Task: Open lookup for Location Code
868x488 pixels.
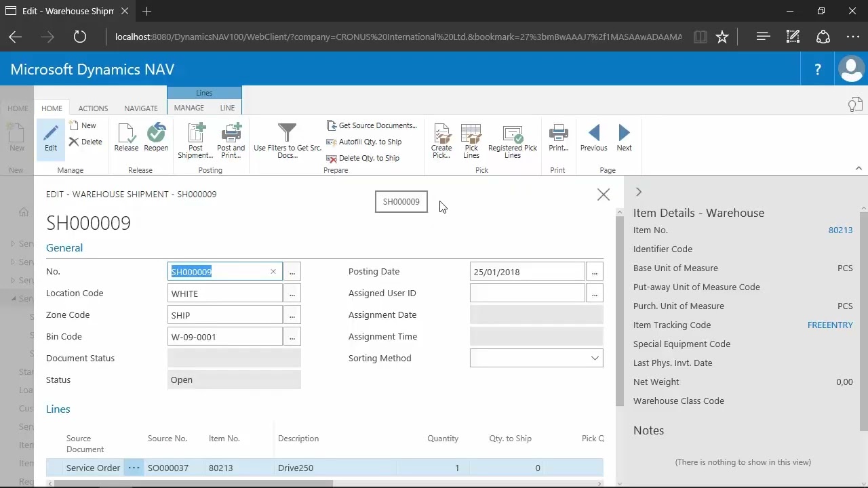Action: click(x=292, y=293)
